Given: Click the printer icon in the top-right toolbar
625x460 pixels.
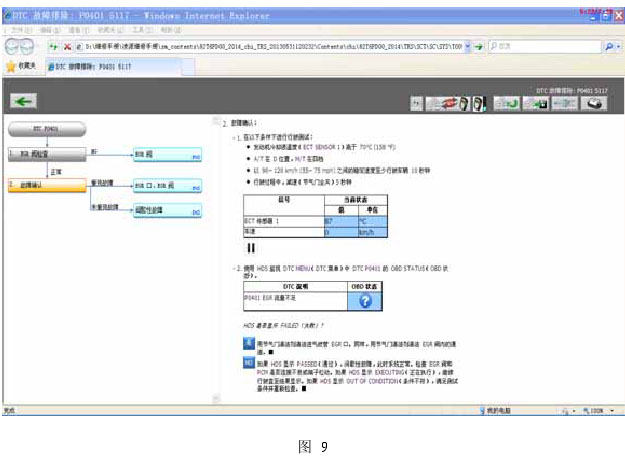Looking at the screenshot, I should [x=595, y=102].
